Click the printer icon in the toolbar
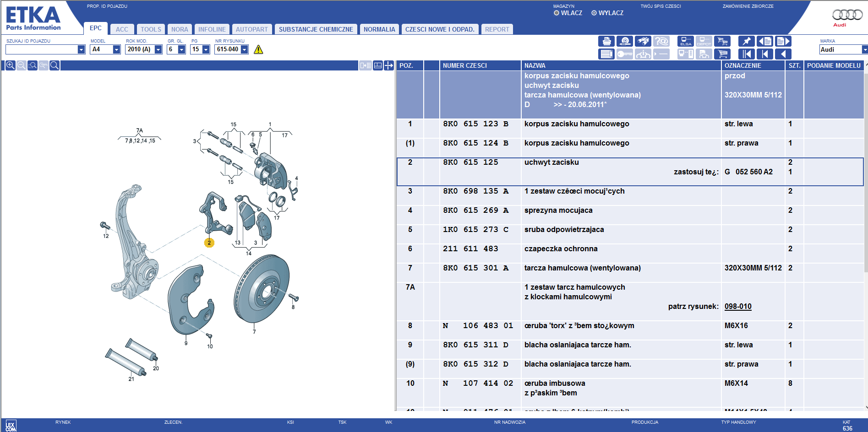Viewport: 868px width, 432px height. [606, 41]
